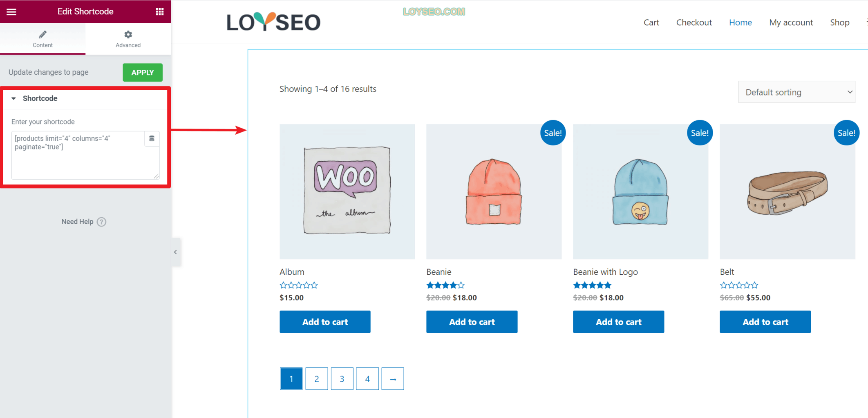Click the Belt product thumbnail
Image resolution: width=868 pixels, height=418 pixels.
pos(787,191)
